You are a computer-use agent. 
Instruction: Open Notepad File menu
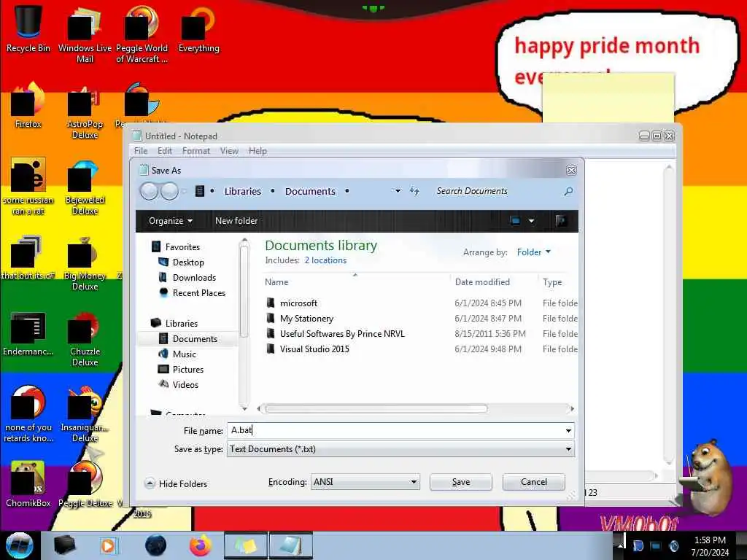(x=141, y=151)
